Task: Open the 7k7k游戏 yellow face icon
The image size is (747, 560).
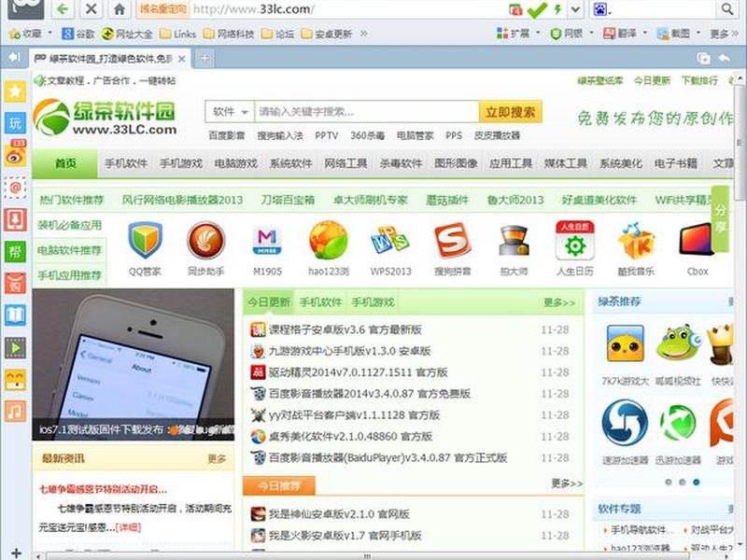Action: point(625,343)
